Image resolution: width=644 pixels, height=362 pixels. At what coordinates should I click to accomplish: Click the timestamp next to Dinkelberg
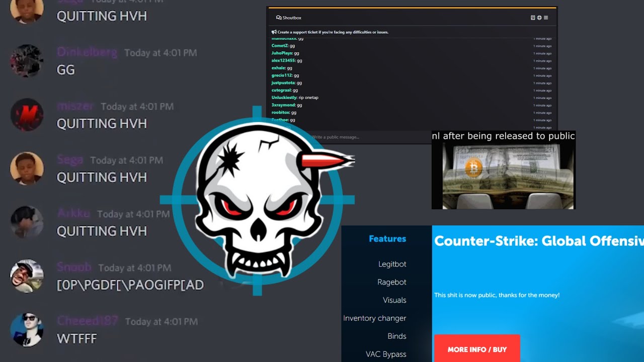pos(160,53)
